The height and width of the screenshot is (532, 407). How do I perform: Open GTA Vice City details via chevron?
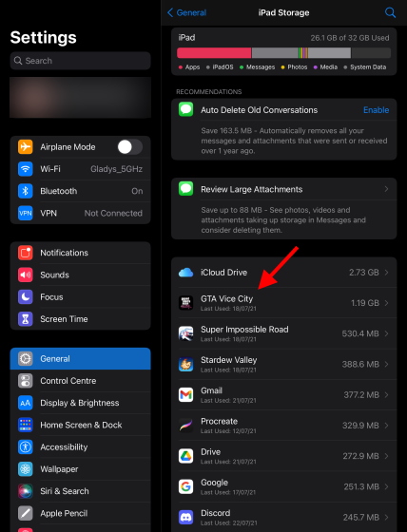click(x=386, y=303)
